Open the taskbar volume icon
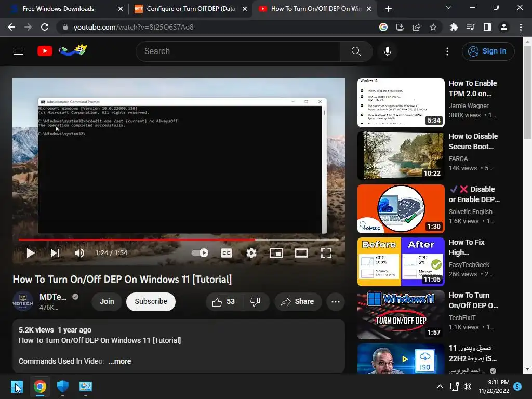 click(x=467, y=387)
